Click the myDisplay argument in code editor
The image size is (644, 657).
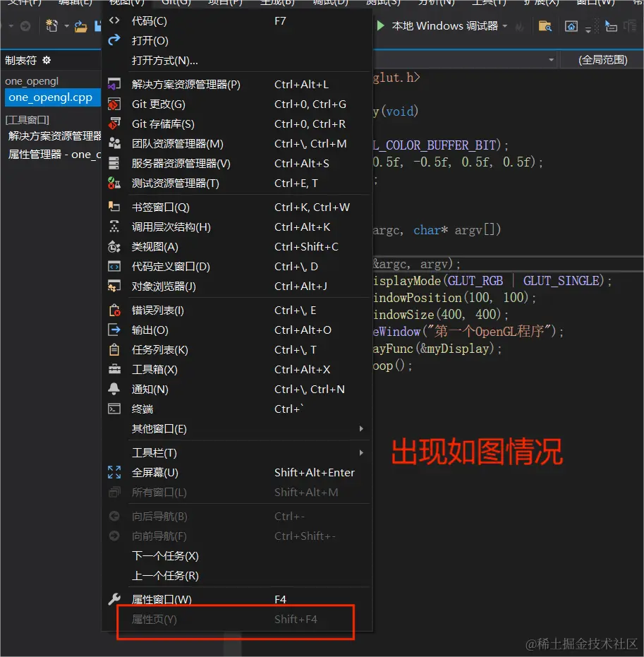pos(458,348)
